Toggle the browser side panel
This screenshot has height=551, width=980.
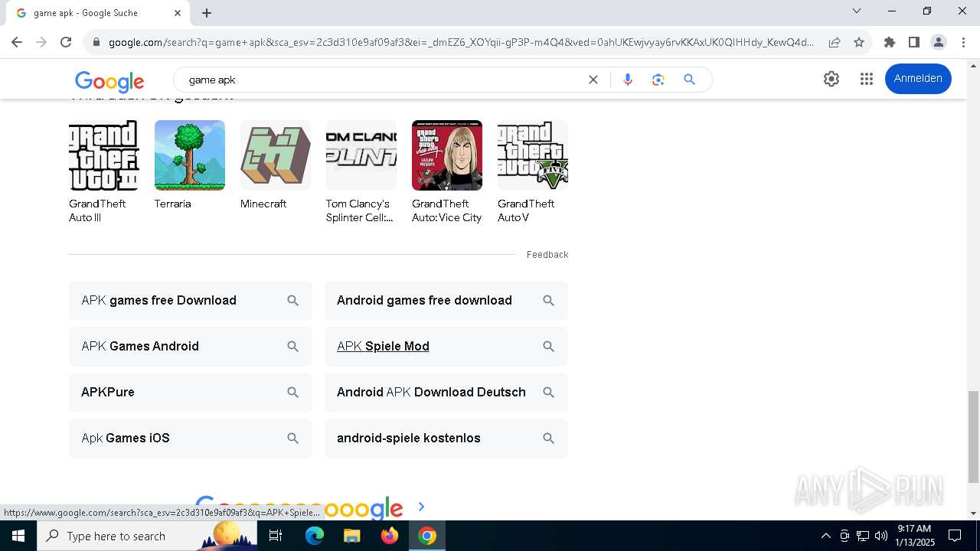point(914,42)
